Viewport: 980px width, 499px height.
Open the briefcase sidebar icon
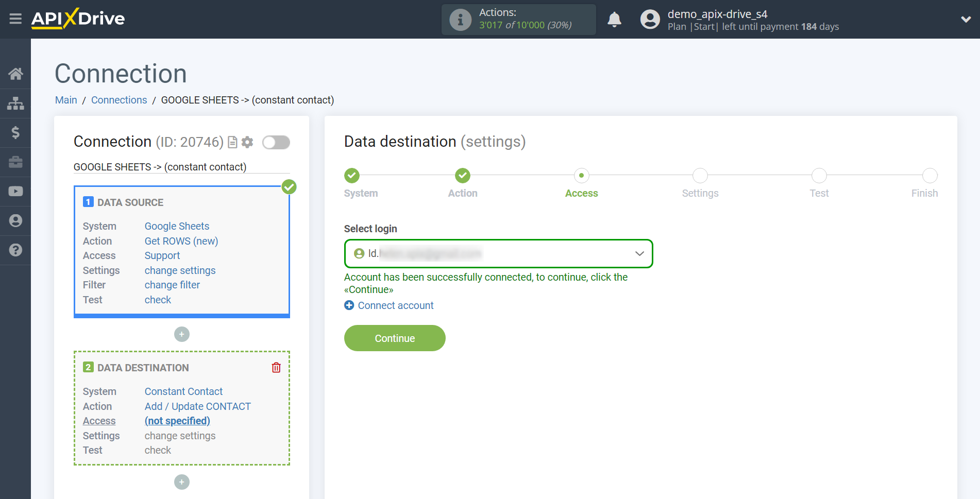(x=15, y=162)
